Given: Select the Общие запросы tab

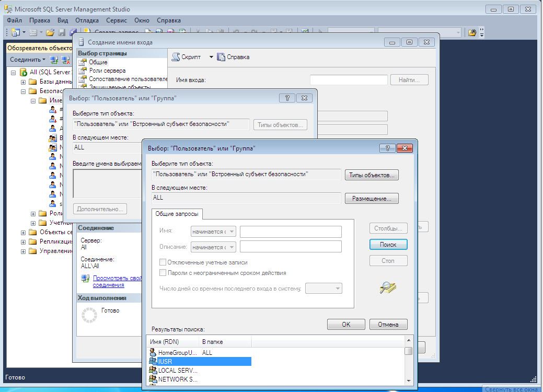Looking at the screenshot, I should 177,214.
